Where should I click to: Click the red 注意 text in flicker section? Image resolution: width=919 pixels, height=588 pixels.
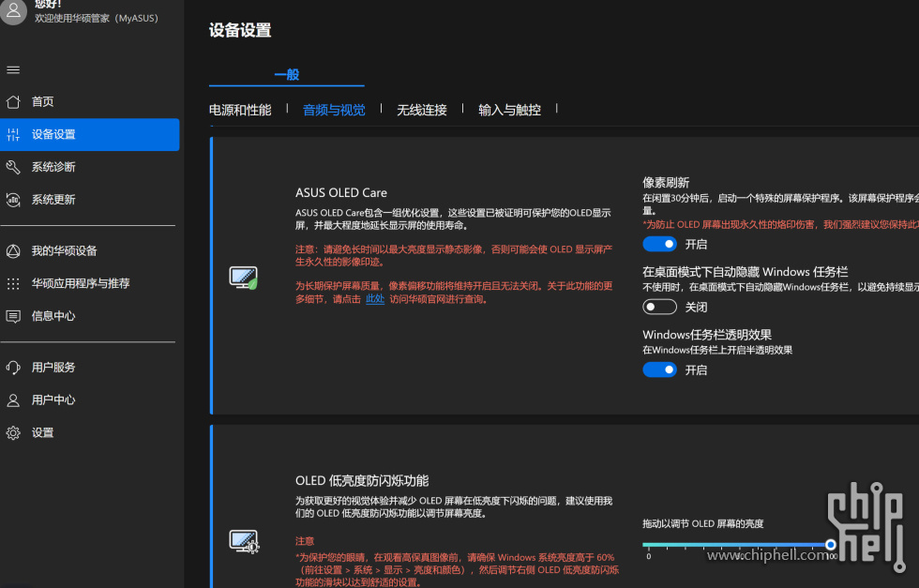[x=305, y=541]
